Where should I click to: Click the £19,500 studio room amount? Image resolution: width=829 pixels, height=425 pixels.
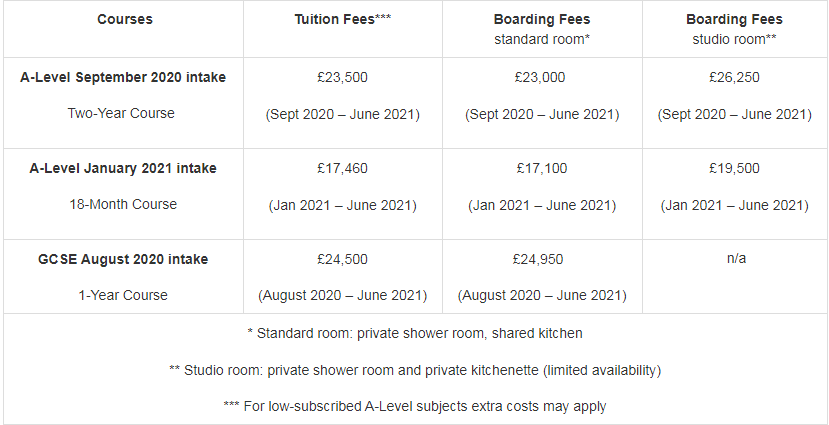point(734,169)
